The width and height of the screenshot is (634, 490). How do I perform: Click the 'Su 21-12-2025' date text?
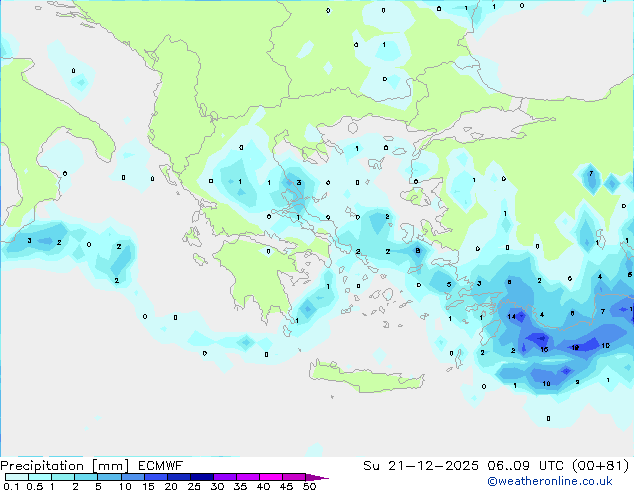point(421,466)
